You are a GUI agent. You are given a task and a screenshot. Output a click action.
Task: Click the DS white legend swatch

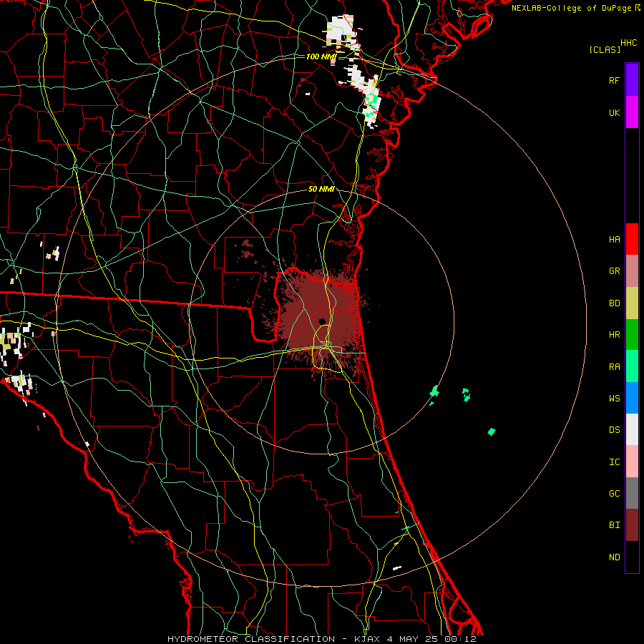632,429
